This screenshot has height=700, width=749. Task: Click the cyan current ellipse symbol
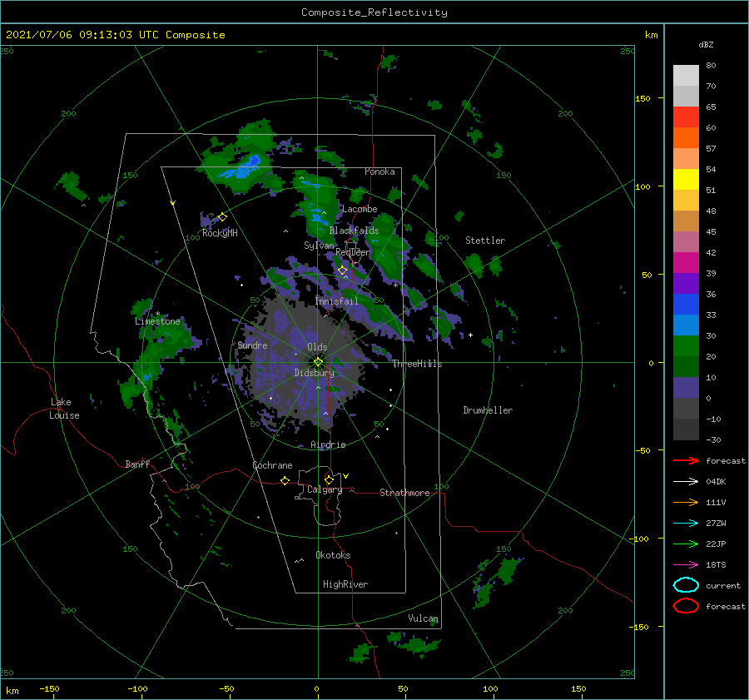[686, 585]
